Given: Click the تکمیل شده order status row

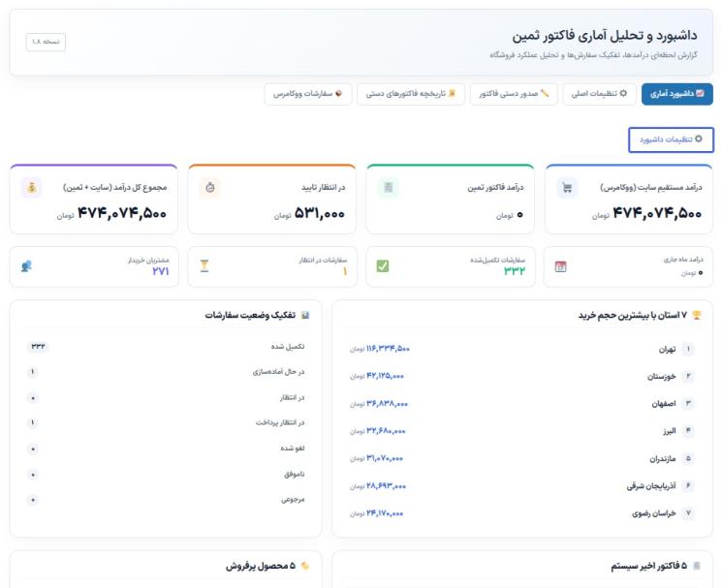Looking at the screenshot, I should click(x=166, y=346).
